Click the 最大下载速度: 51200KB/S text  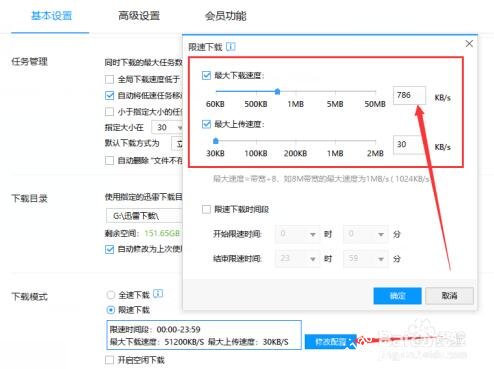pyautogui.click(x=157, y=342)
